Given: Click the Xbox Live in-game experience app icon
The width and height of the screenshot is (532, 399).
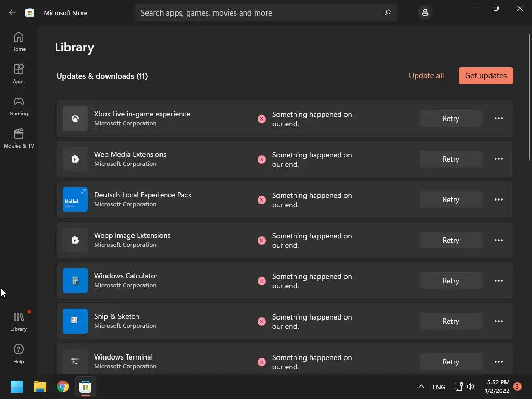Looking at the screenshot, I should [x=75, y=118].
